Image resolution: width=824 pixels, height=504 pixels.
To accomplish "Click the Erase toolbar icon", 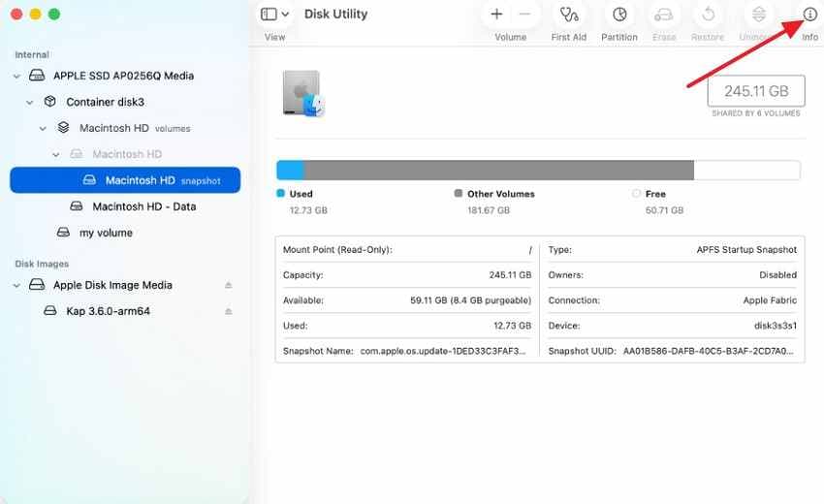I will tap(664, 15).
